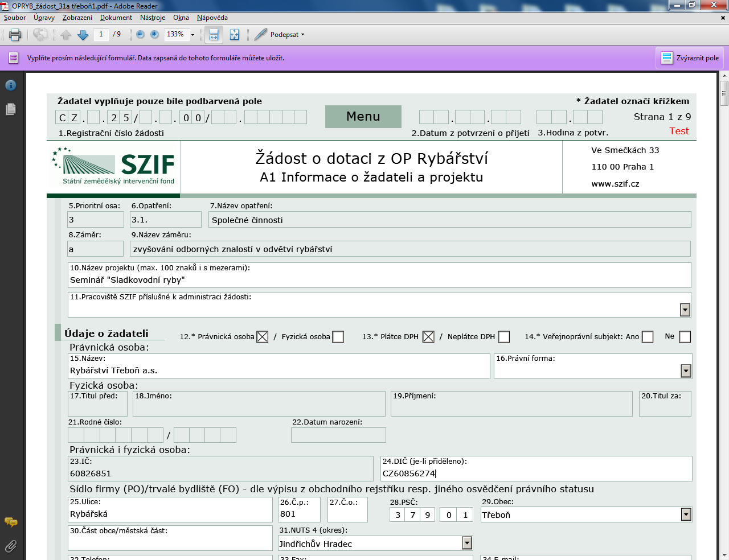The height and width of the screenshot is (560, 729).
Task: Open the Comments panel icon in sidebar
Action: coord(11,522)
